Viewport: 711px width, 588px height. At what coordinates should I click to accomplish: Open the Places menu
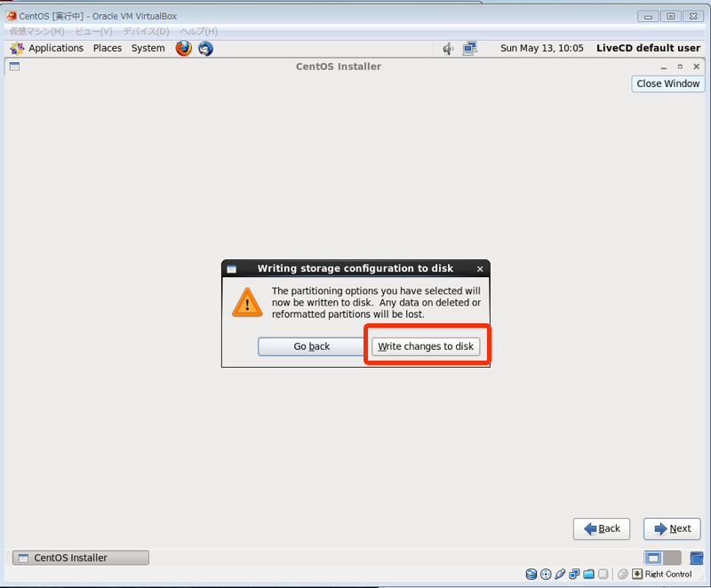(x=108, y=48)
